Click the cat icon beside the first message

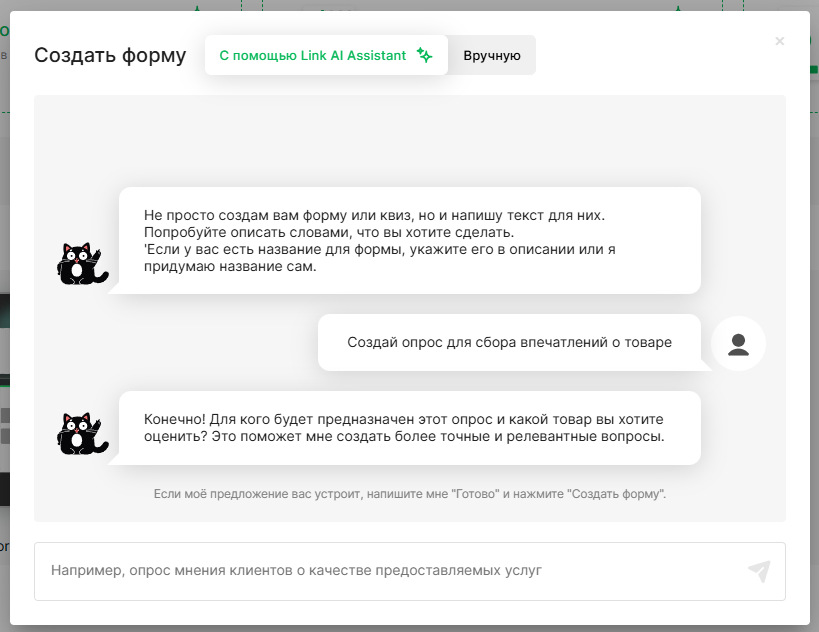pyautogui.click(x=82, y=264)
